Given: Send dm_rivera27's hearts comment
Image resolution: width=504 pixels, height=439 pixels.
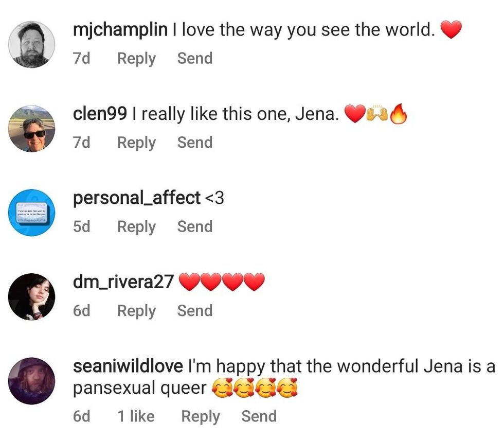Looking at the screenshot, I should (195, 311).
